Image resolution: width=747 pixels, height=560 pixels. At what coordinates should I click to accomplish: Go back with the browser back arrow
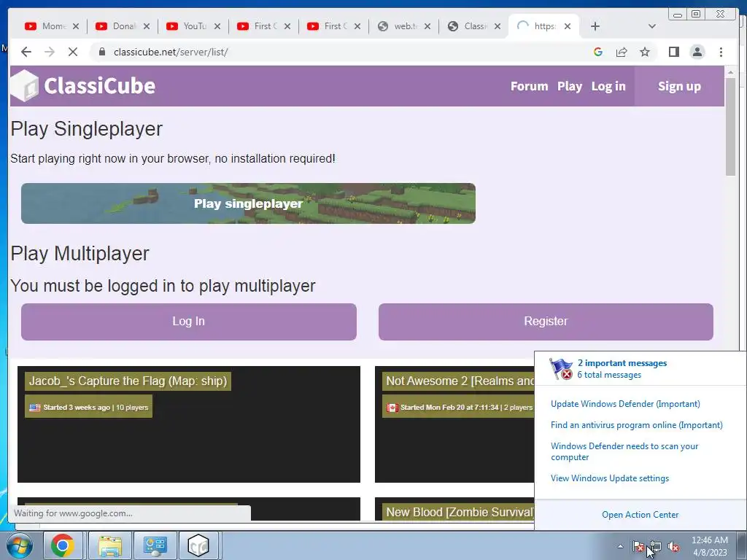click(26, 52)
